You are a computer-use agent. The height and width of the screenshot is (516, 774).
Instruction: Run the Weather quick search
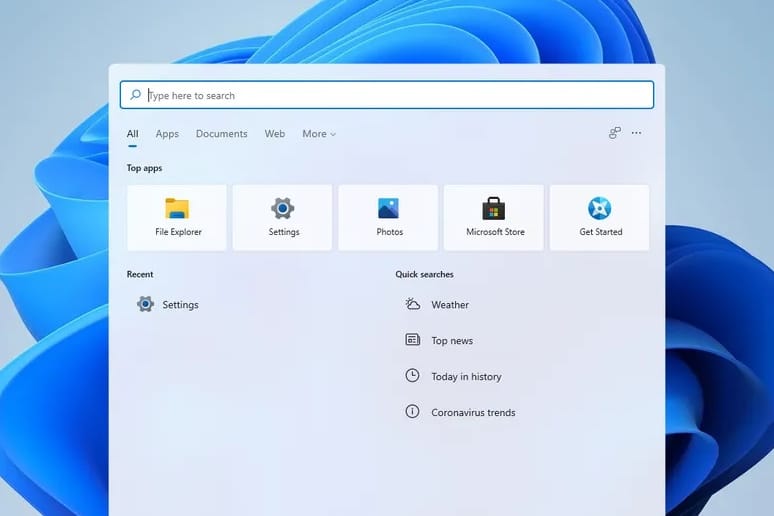pos(450,305)
